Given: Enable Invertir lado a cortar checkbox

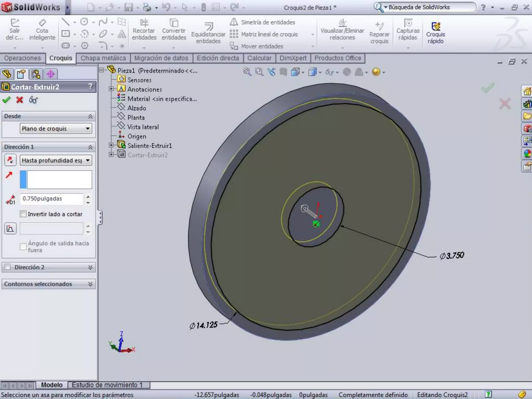Looking at the screenshot, I should pos(23,214).
